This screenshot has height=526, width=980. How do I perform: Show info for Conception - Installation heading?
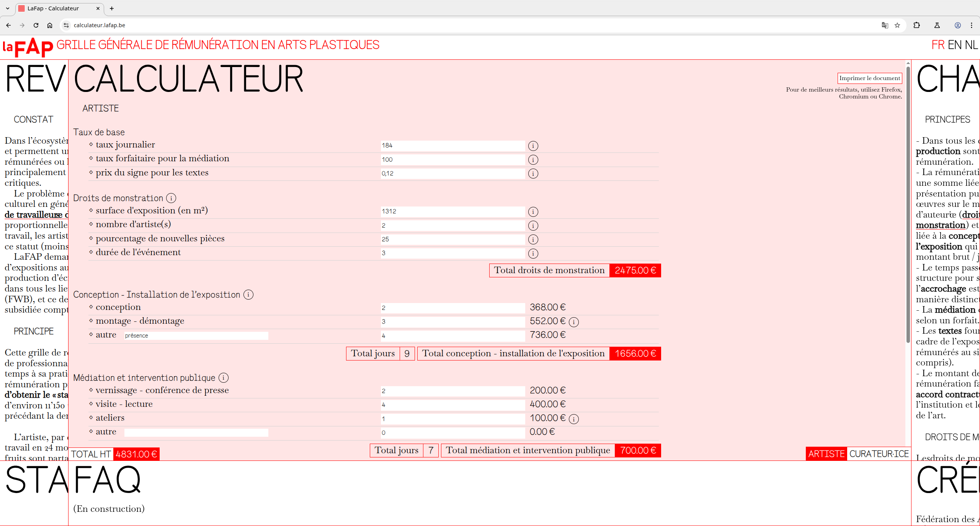point(248,295)
